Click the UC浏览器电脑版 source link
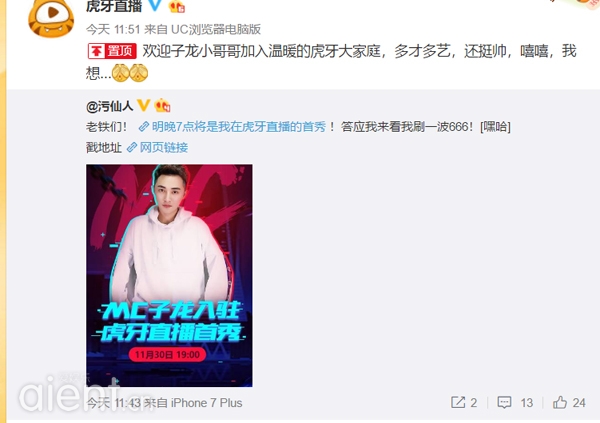The width and height of the screenshot is (600, 423). tap(216, 29)
